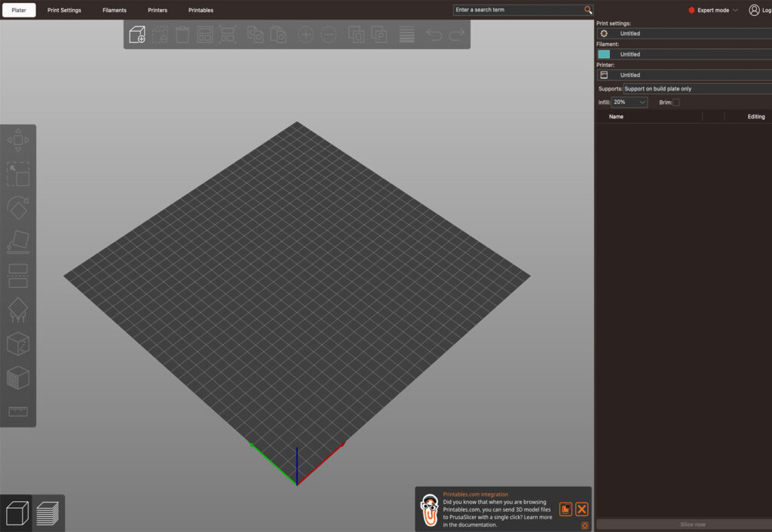Viewport: 772px width, 532px height.
Task: Switch to the Print Settings tab
Action: point(64,11)
